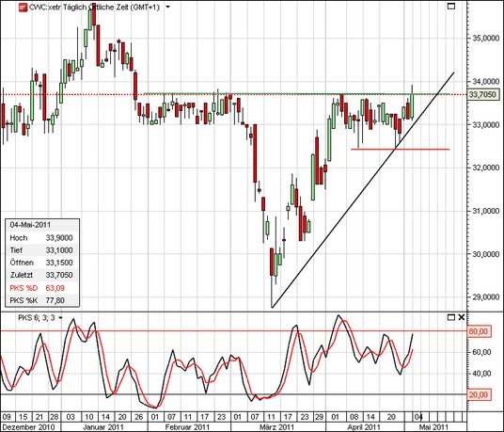
Task: Maximize the main price chart panel
Action: tap(451, 6)
